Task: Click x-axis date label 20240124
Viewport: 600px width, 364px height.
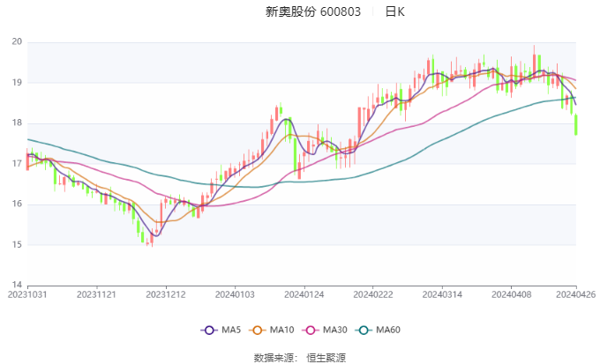Action: point(304,294)
